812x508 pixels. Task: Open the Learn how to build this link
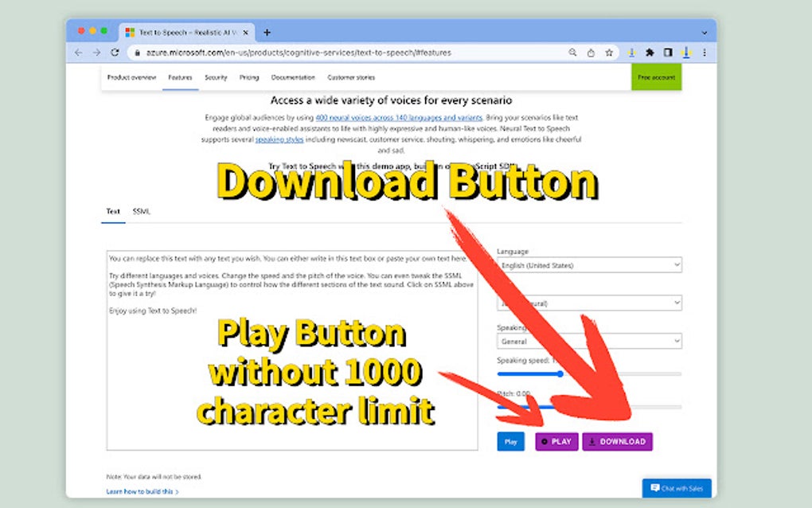click(142, 491)
